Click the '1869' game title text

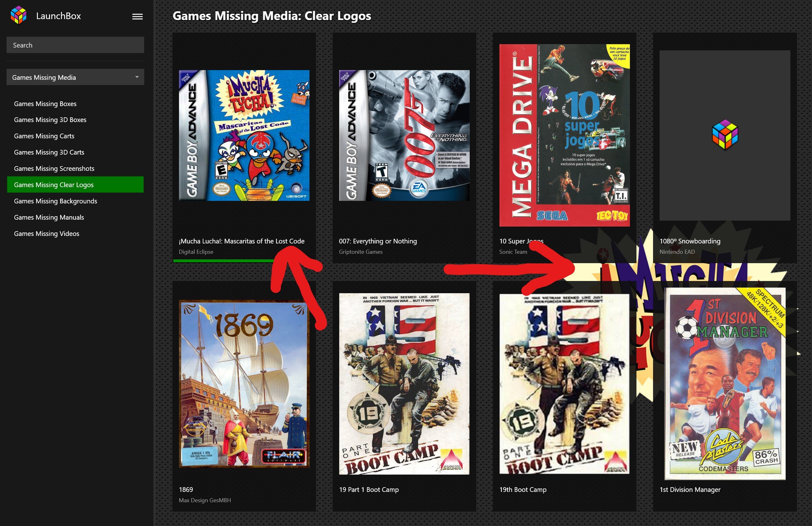pos(186,489)
